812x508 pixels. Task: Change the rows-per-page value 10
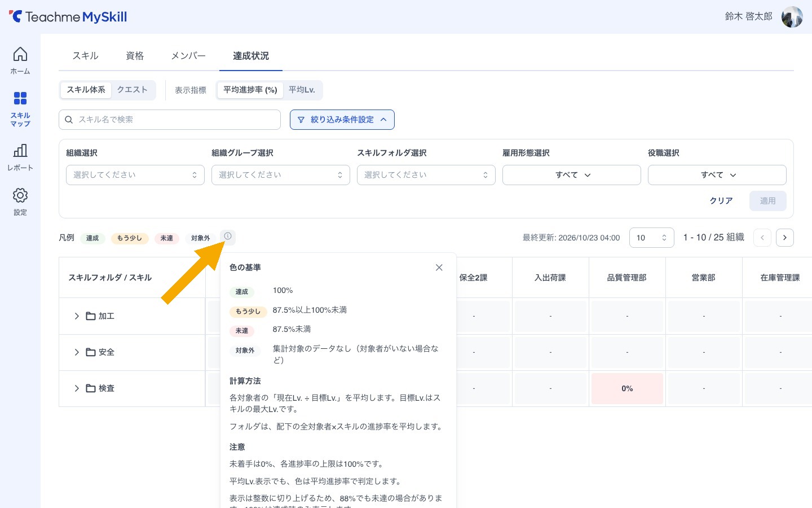[x=651, y=238]
